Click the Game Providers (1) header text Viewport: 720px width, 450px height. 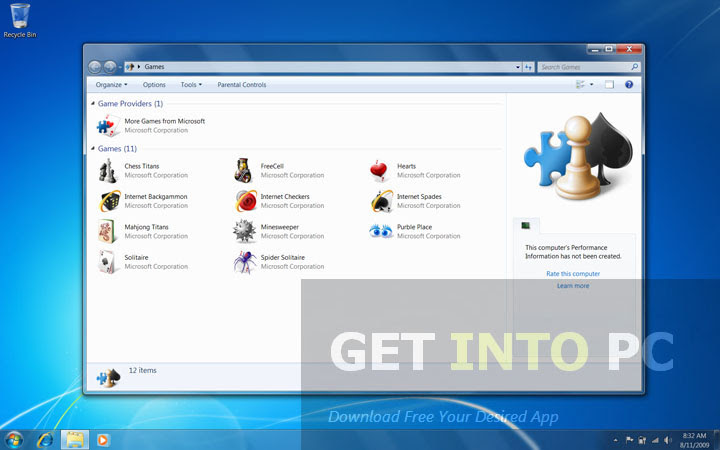click(130, 104)
